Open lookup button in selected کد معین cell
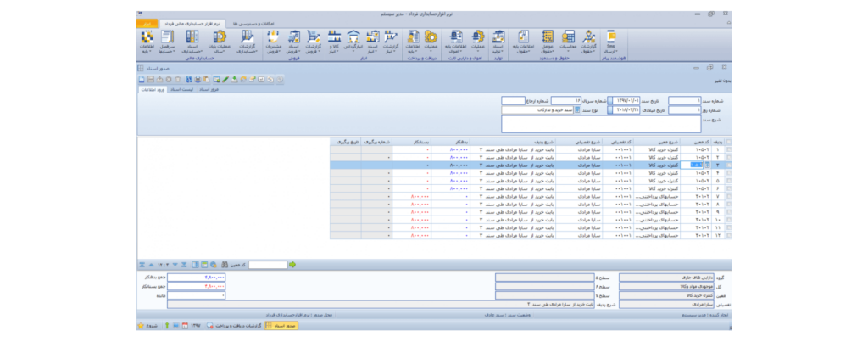Viewport: 868px width, 342px height. (706, 165)
